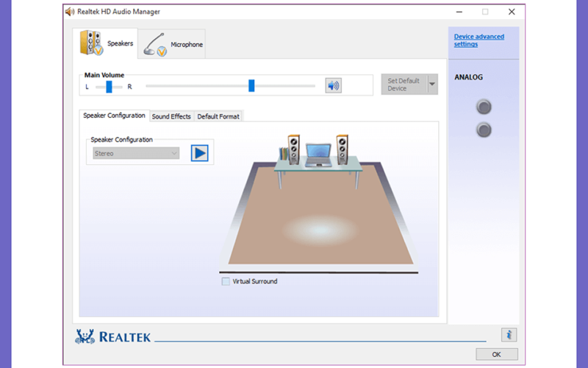The height and width of the screenshot is (368, 588).
Task: Click the right speaker in the room
Action: point(342,149)
